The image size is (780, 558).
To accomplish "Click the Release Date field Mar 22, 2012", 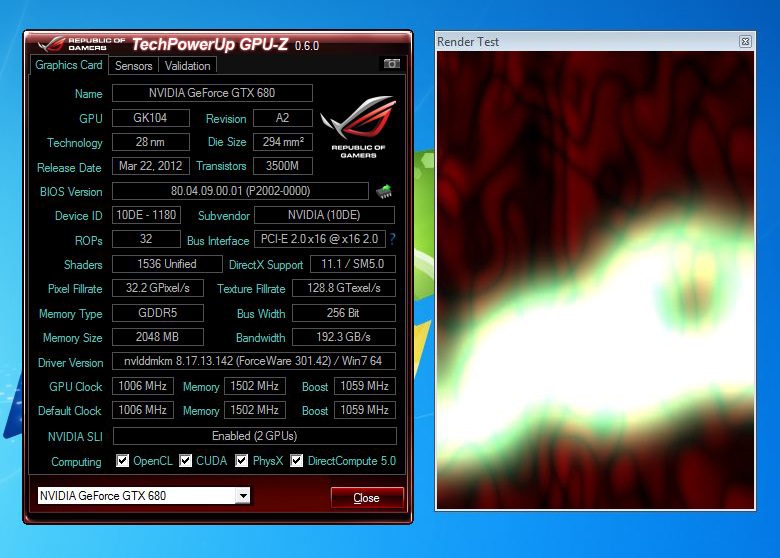I will (x=151, y=166).
